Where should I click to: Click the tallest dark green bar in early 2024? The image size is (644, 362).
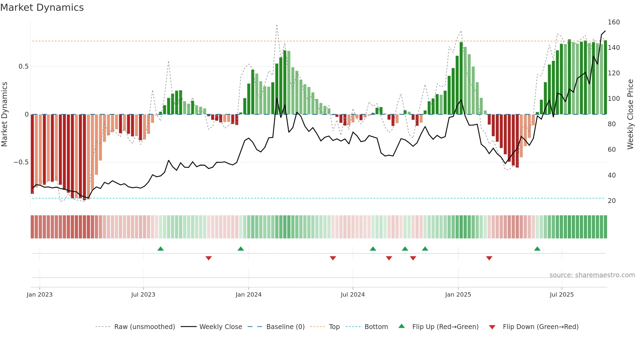coord(285,82)
